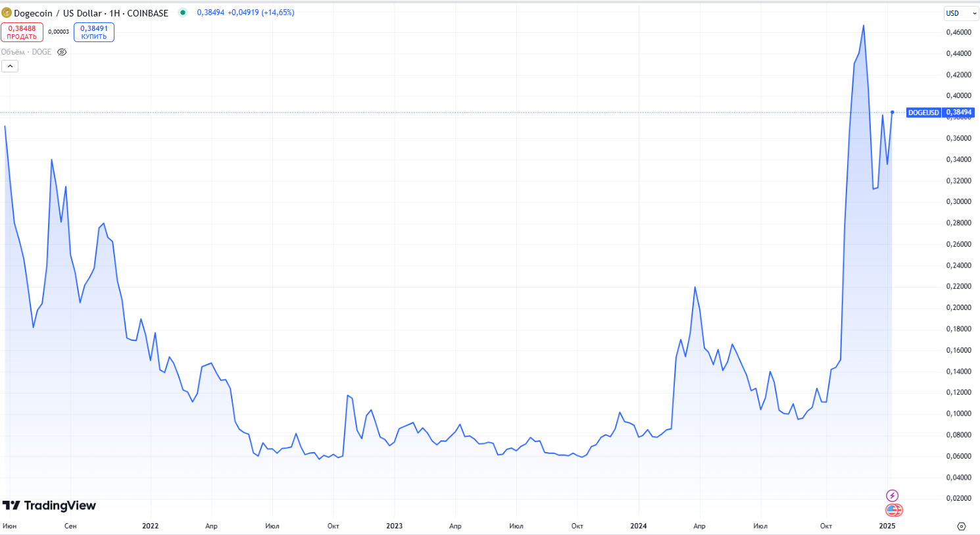This screenshot has height=535, width=980.
Task: Click the 0,00003 spread value
Action: coord(59,32)
